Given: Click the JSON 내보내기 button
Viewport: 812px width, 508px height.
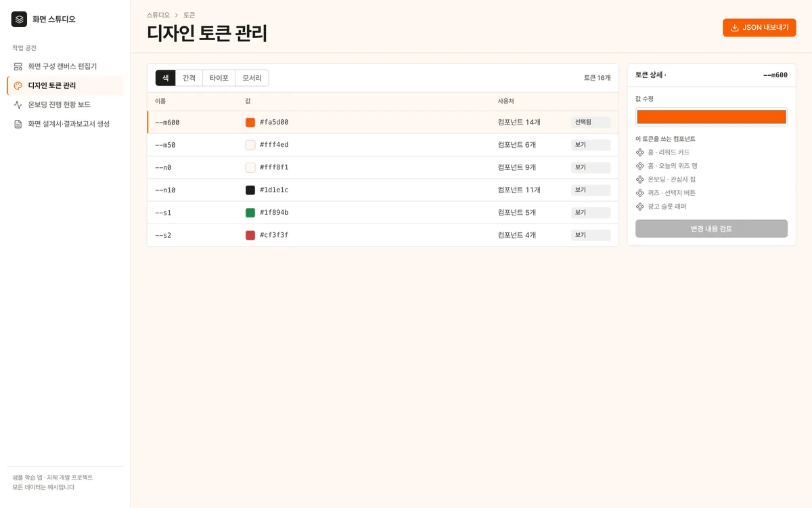Looking at the screenshot, I should point(759,28).
